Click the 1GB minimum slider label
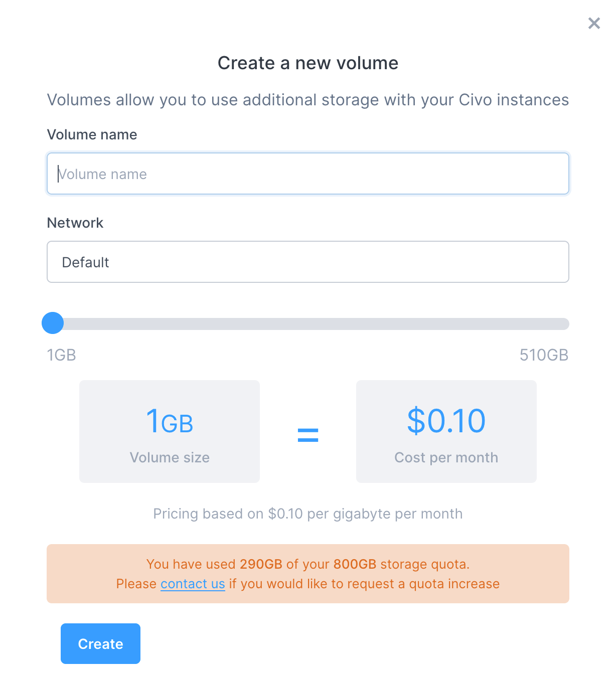 pos(61,356)
